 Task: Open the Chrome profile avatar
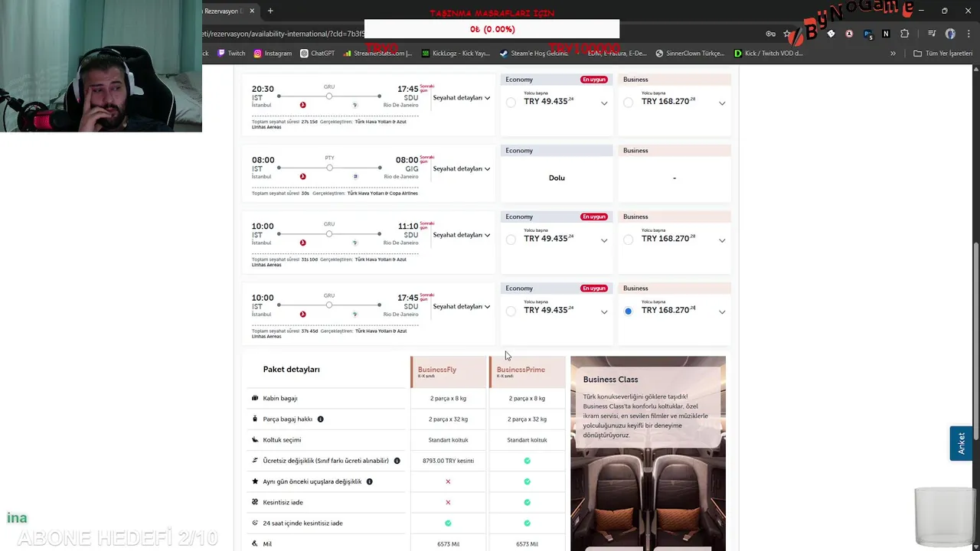pos(950,34)
